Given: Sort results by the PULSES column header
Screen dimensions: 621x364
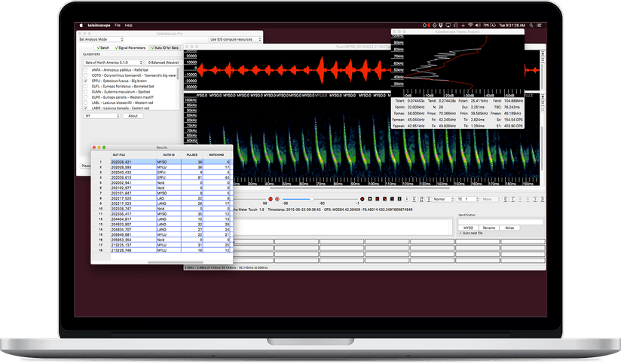Looking at the screenshot, I should point(192,154).
